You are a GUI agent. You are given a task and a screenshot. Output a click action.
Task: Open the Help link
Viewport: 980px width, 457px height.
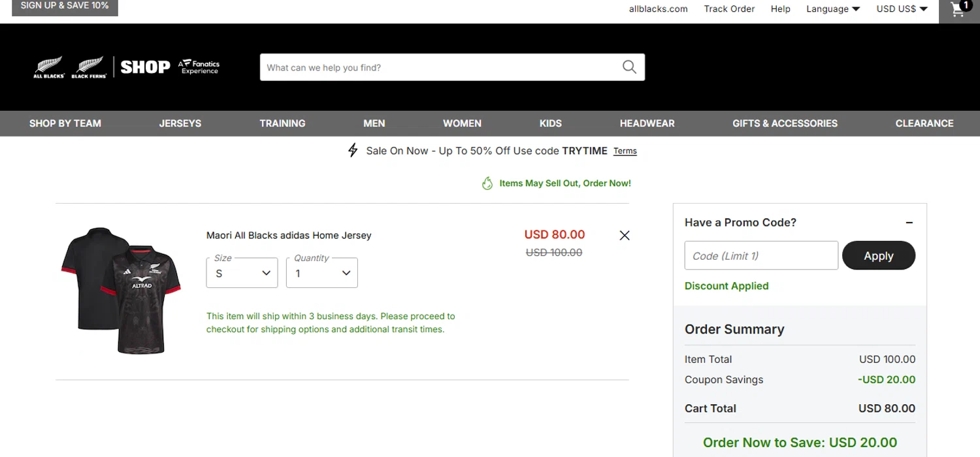[x=781, y=8]
